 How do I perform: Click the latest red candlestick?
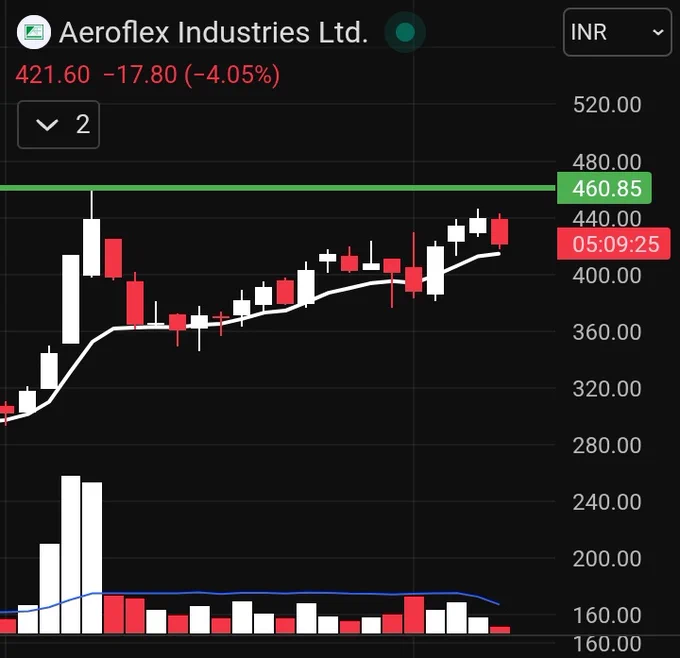[500, 232]
